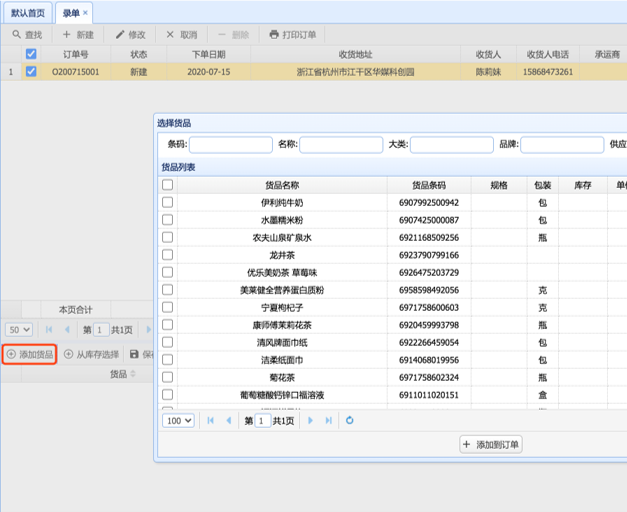Click the 库存 column header
627x512 pixels.
tap(583, 185)
